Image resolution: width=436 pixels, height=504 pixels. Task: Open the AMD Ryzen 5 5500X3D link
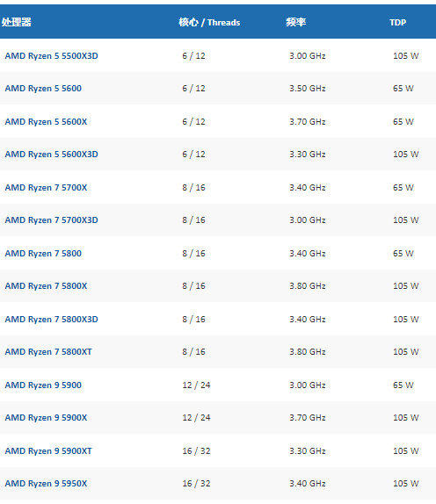[52, 56]
